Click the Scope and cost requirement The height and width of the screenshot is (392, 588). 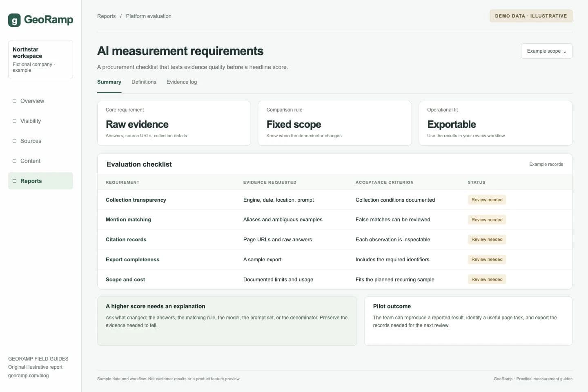tap(125, 280)
